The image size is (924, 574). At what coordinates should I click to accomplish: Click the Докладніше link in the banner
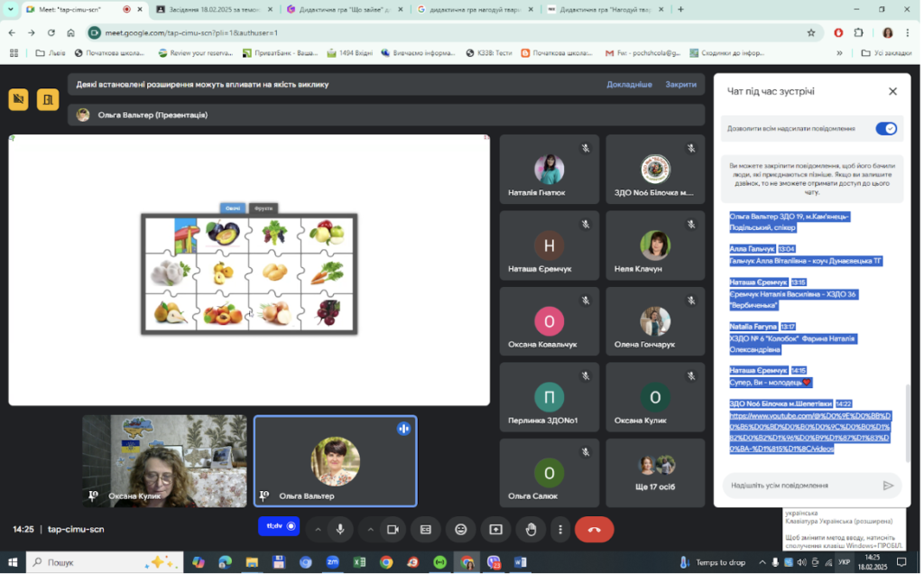(x=629, y=84)
